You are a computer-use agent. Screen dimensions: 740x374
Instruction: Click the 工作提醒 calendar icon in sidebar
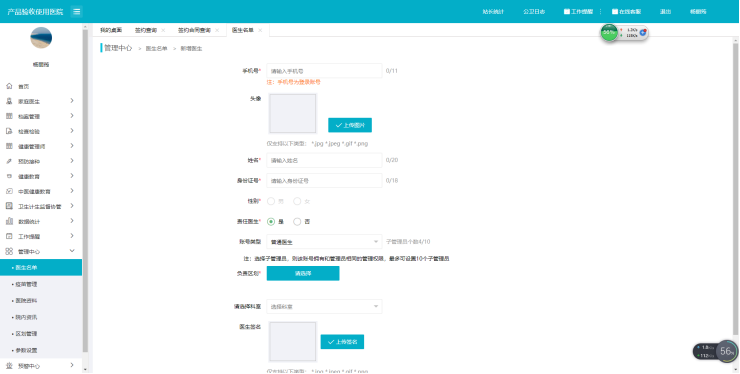click(9, 236)
